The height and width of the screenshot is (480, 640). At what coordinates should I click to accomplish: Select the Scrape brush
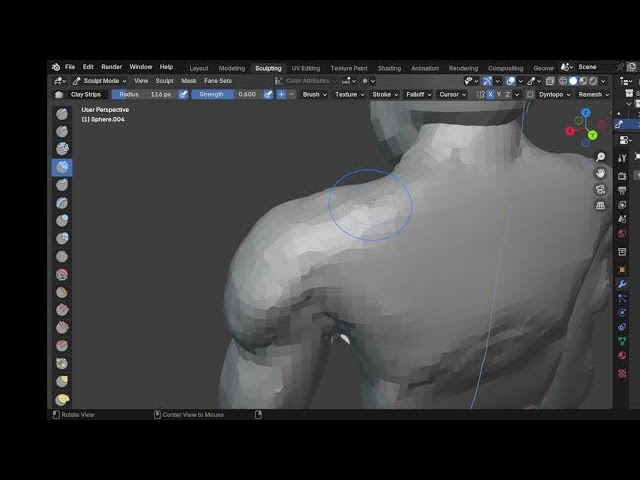pyautogui.click(x=62, y=328)
